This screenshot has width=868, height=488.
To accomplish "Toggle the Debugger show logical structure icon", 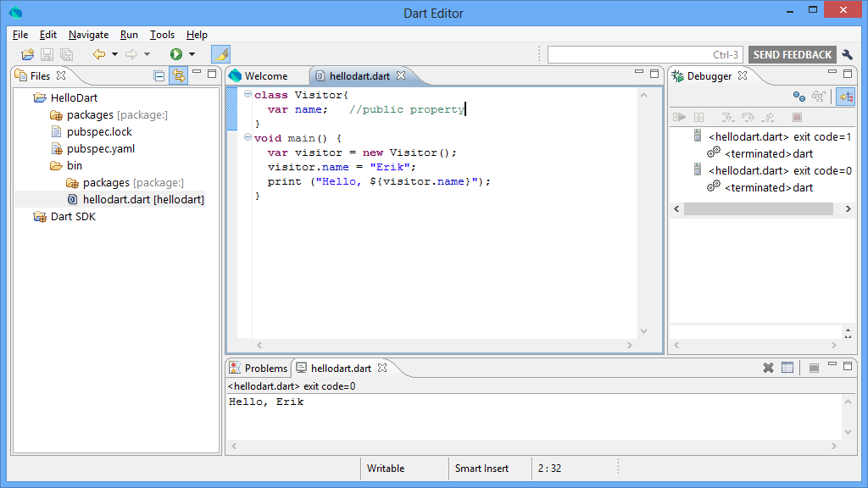I will tap(846, 97).
